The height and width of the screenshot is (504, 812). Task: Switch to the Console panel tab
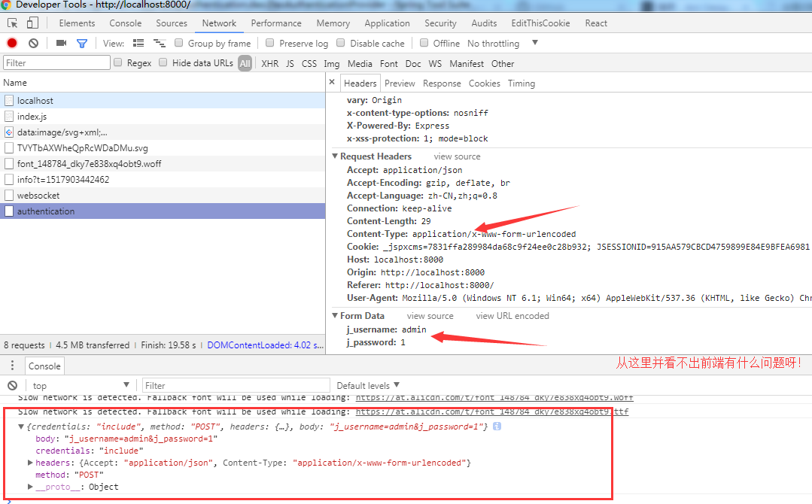click(126, 23)
